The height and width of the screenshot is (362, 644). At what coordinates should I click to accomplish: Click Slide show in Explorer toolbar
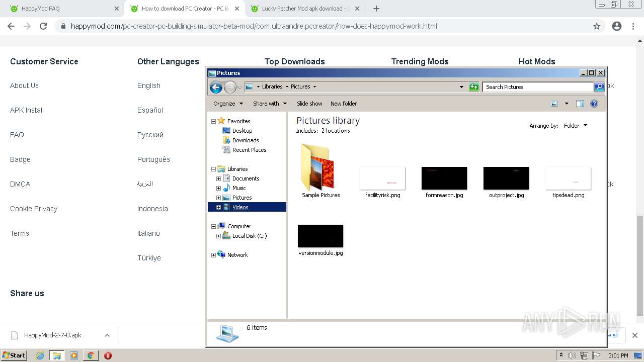pos(309,104)
